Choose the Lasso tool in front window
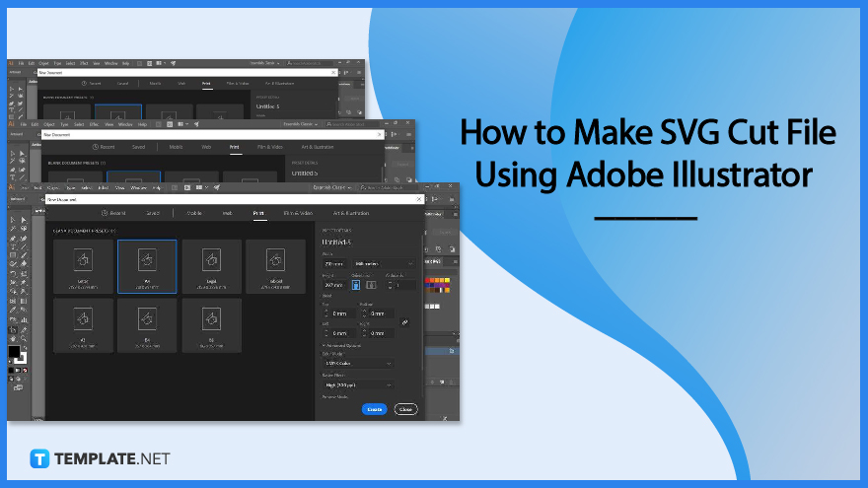Viewport: 868px width, 488px height. tap(24, 229)
